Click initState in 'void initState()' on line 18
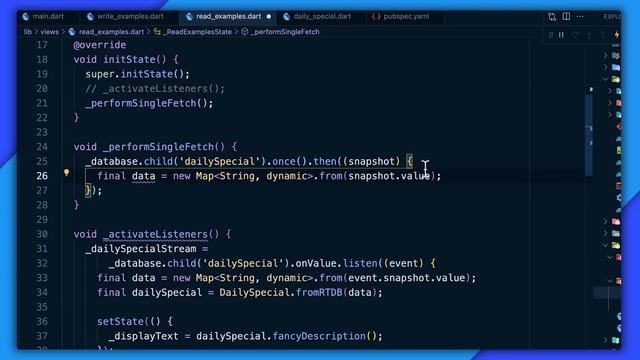The image size is (640, 360). click(x=129, y=60)
